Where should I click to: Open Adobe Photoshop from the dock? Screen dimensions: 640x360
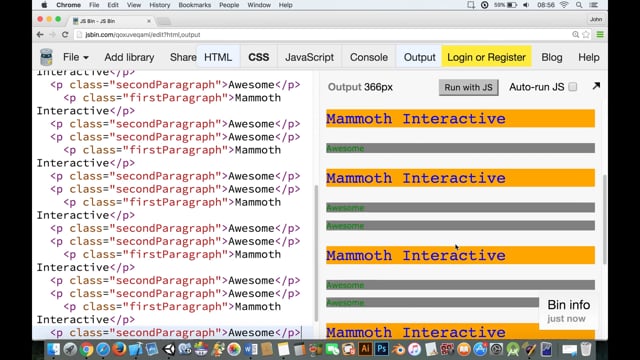(382, 349)
